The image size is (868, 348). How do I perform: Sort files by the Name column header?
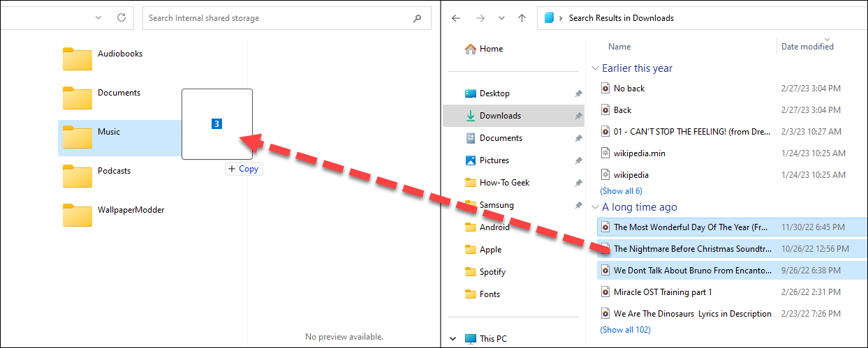pos(619,47)
